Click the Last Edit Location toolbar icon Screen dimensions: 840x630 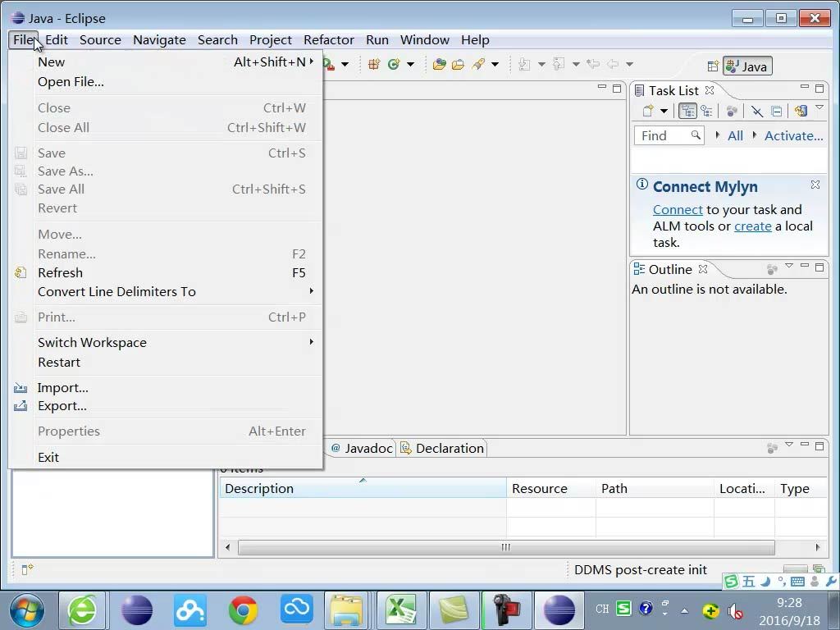(x=593, y=64)
